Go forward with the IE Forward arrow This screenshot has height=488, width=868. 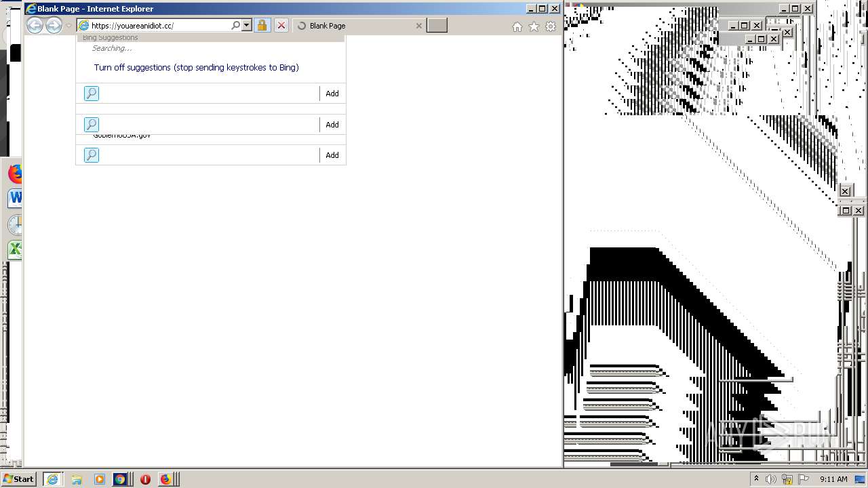pyautogui.click(x=54, y=26)
